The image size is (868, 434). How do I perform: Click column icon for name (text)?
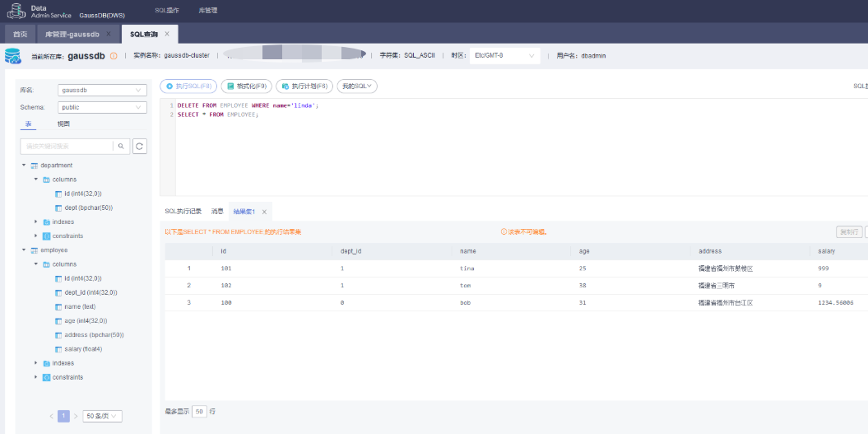point(59,307)
